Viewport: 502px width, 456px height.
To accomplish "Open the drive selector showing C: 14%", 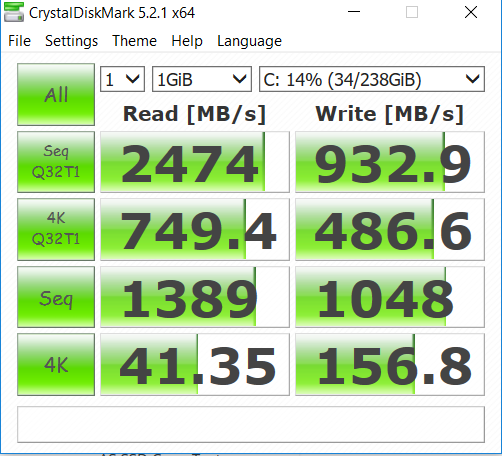I will [372, 79].
